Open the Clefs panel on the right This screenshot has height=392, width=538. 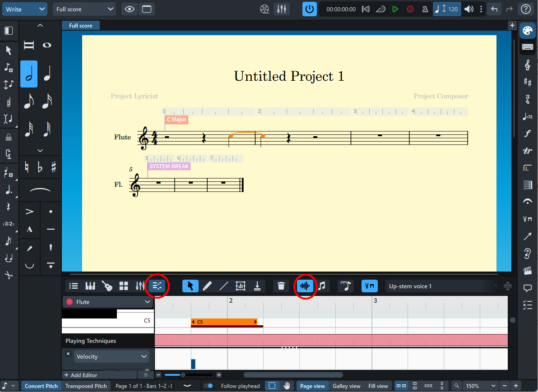coord(528,65)
